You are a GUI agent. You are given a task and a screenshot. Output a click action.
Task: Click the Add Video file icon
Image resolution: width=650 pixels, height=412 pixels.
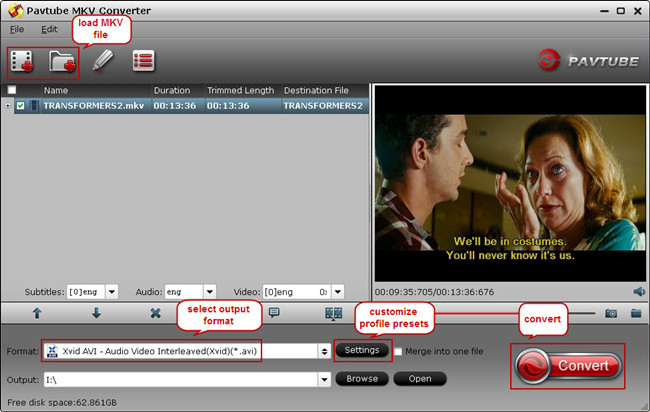point(22,61)
